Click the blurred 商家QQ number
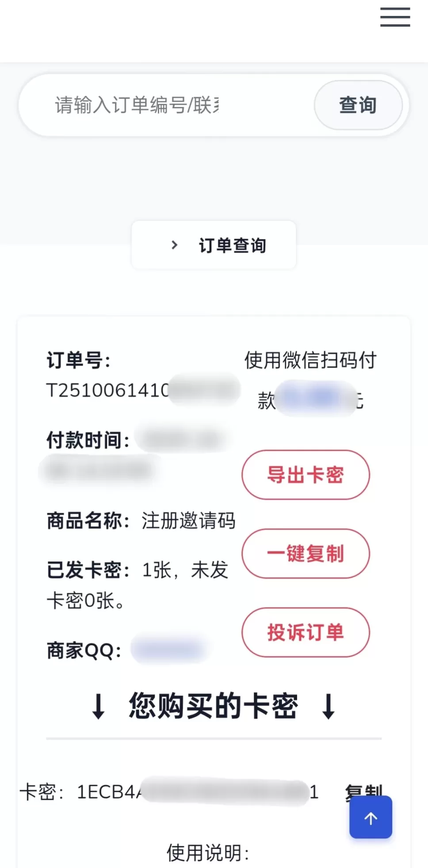The image size is (428, 868). [169, 650]
